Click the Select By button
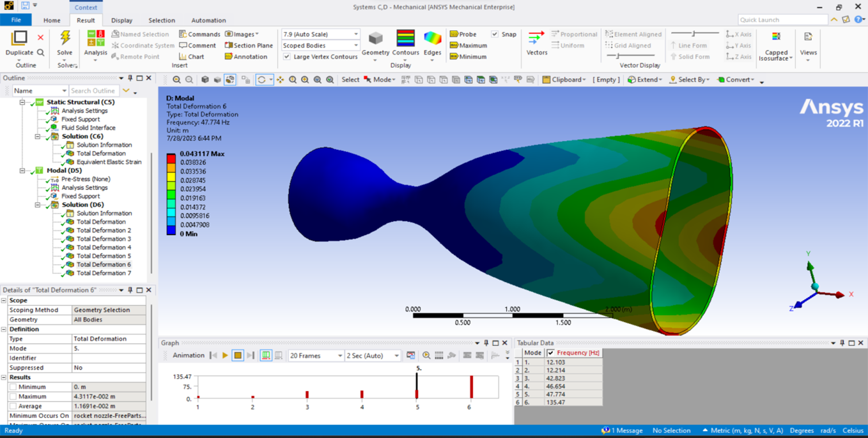Image resolution: width=868 pixels, height=438 pixels. 689,80
